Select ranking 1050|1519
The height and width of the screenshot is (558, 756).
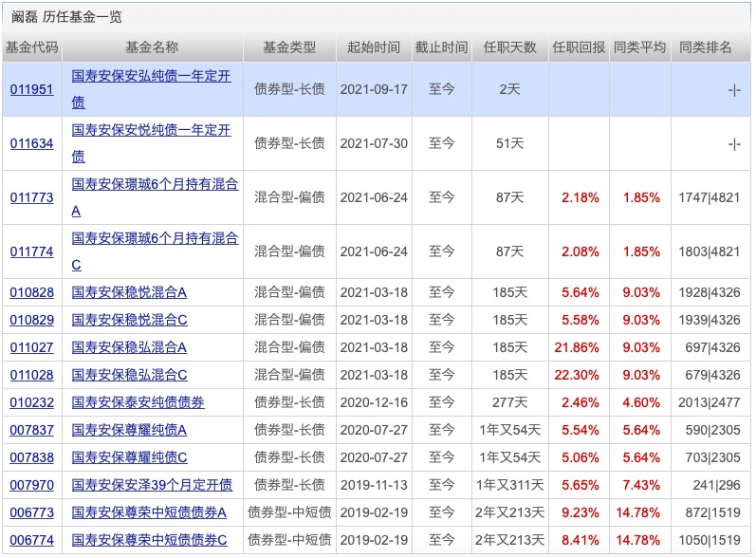709,540
